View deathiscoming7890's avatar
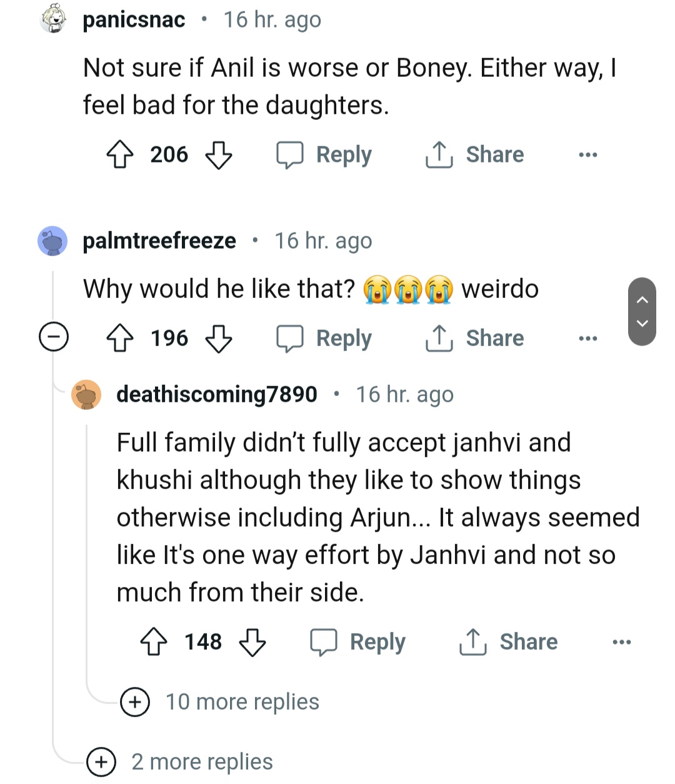Image resolution: width=675 pixels, height=784 pixels. coord(86,395)
